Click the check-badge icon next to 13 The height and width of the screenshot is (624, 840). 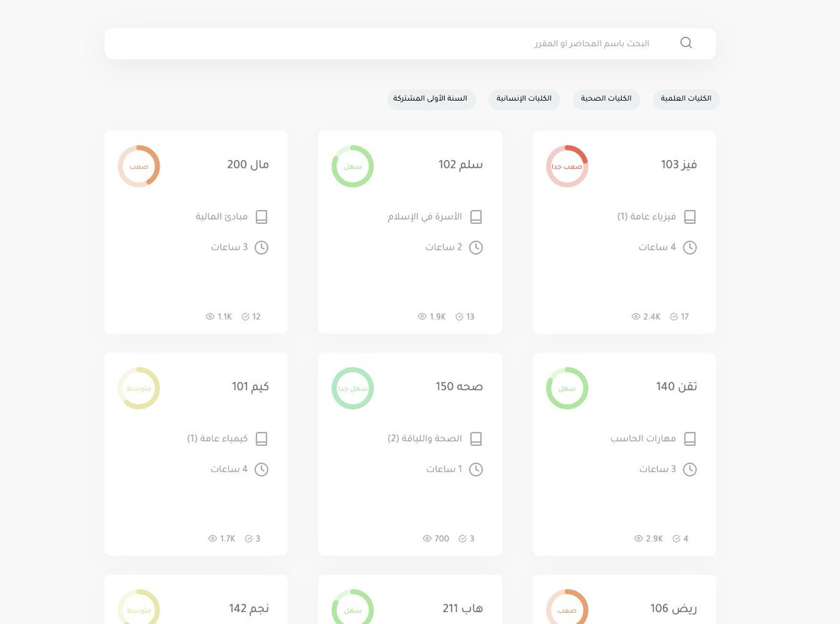coord(459,317)
